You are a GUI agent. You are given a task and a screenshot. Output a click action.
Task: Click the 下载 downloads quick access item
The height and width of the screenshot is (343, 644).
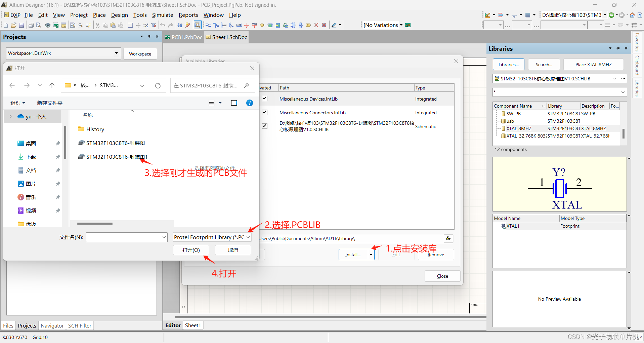tap(31, 157)
